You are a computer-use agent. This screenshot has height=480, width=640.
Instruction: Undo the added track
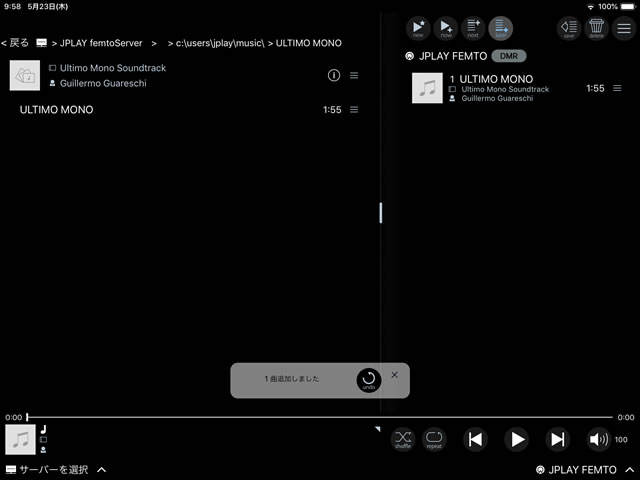[368, 381]
